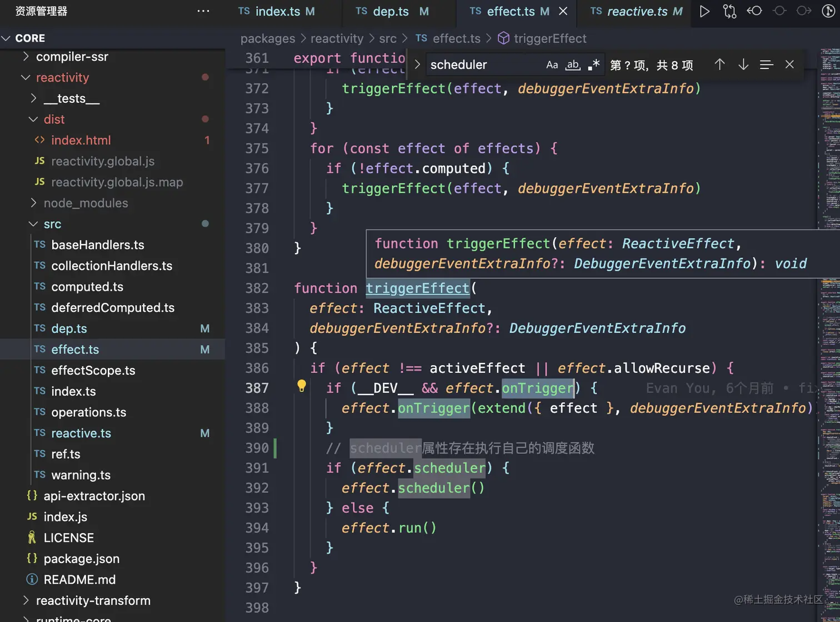Go to previous search match arrow
This screenshot has width=840, height=622.
click(719, 64)
